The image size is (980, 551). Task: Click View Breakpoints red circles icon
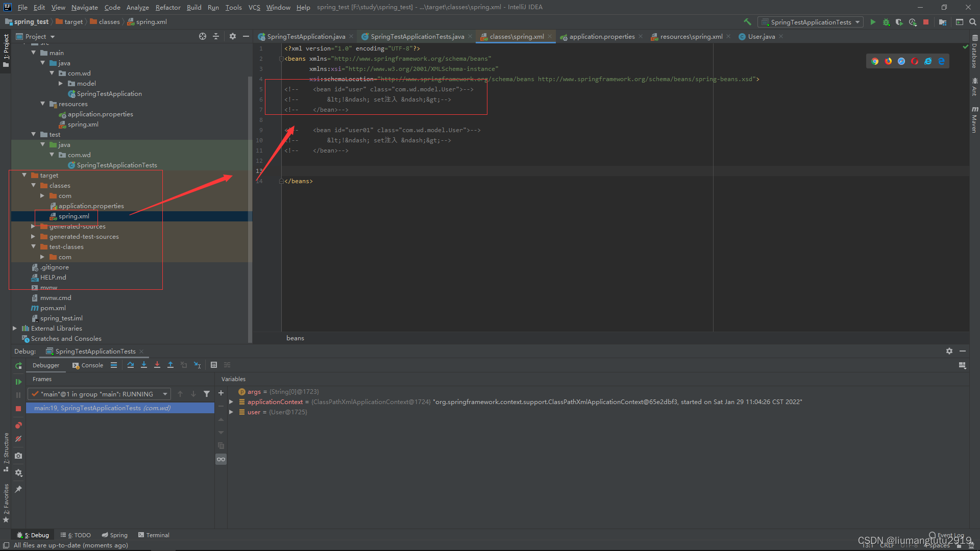click(18, 425)
